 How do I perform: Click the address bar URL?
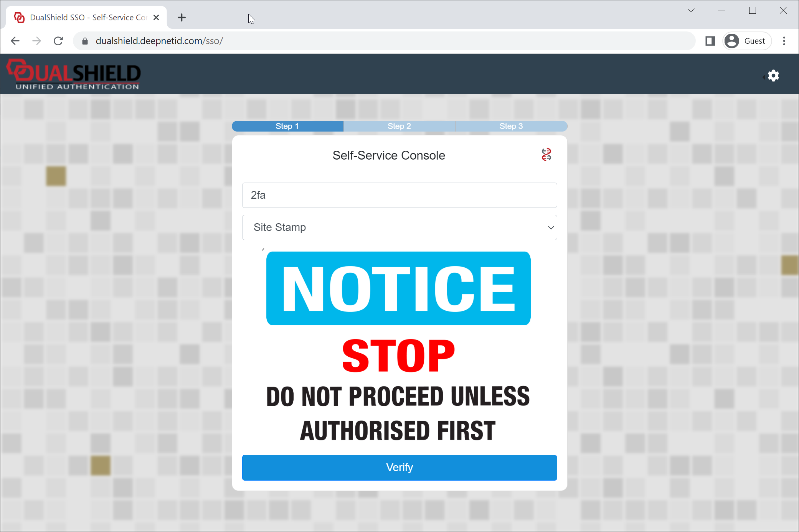click(159, 41)
